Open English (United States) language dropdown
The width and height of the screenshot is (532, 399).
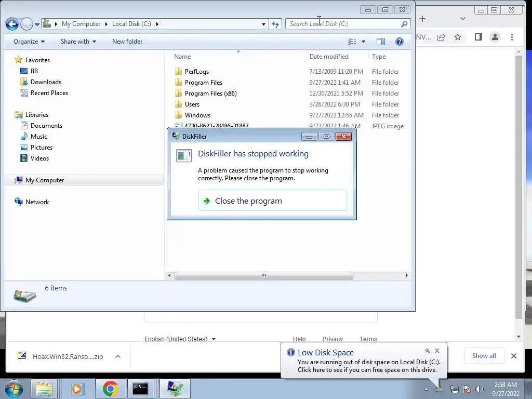click(180, 339)
